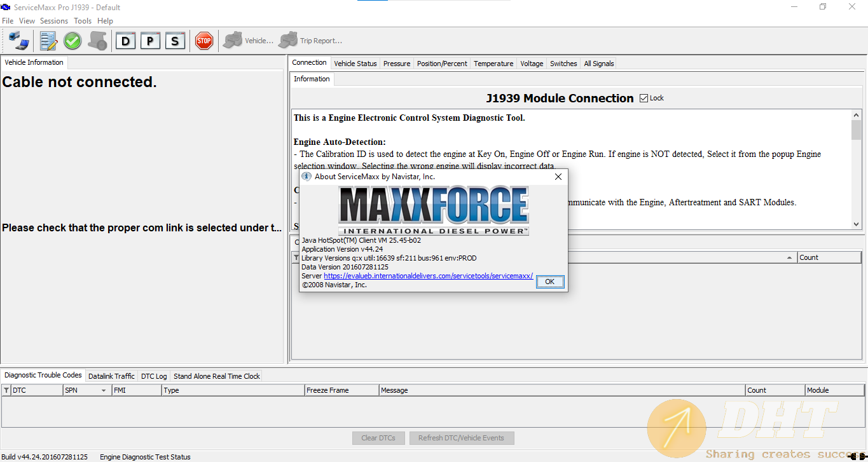Go to the Voltage tab
868x462 pixels.
click(532, 64)
